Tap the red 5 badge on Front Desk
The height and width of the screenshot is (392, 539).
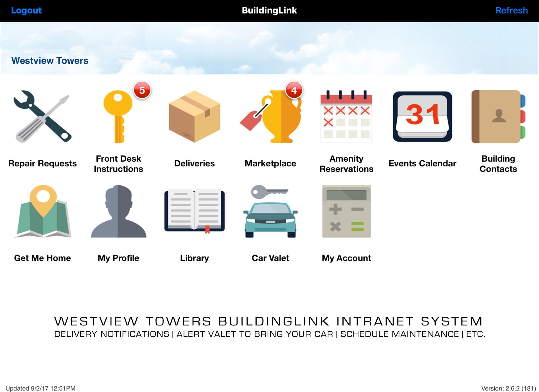pos(142,90)
